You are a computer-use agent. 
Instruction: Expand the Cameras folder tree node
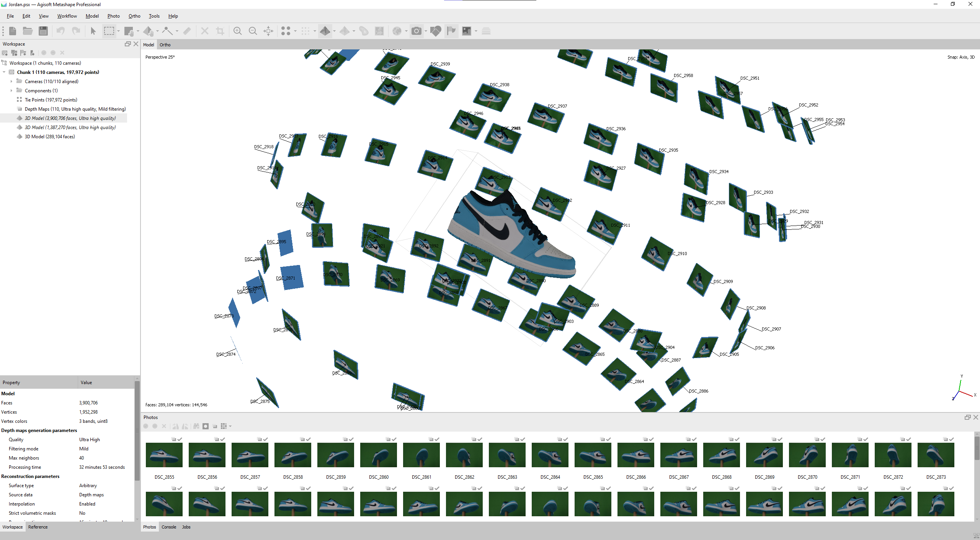click(11, 82)
